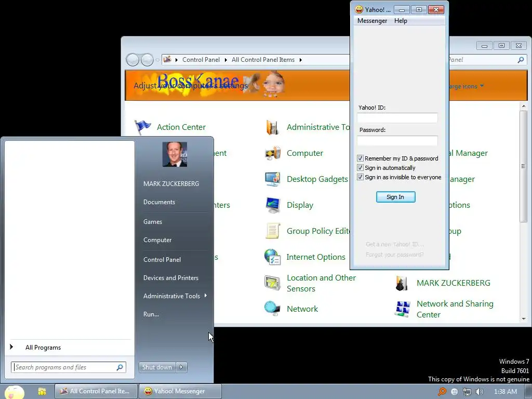Open the Internet Options globe icon
The width and height of the screenshot is (532, 399).
[x=272, y=257]
